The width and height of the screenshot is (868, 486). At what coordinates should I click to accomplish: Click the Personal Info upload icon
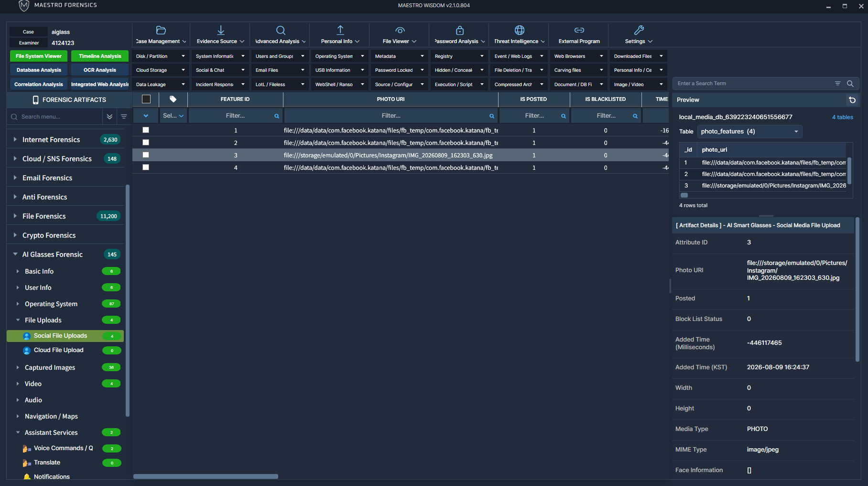[x=340, y=30]
